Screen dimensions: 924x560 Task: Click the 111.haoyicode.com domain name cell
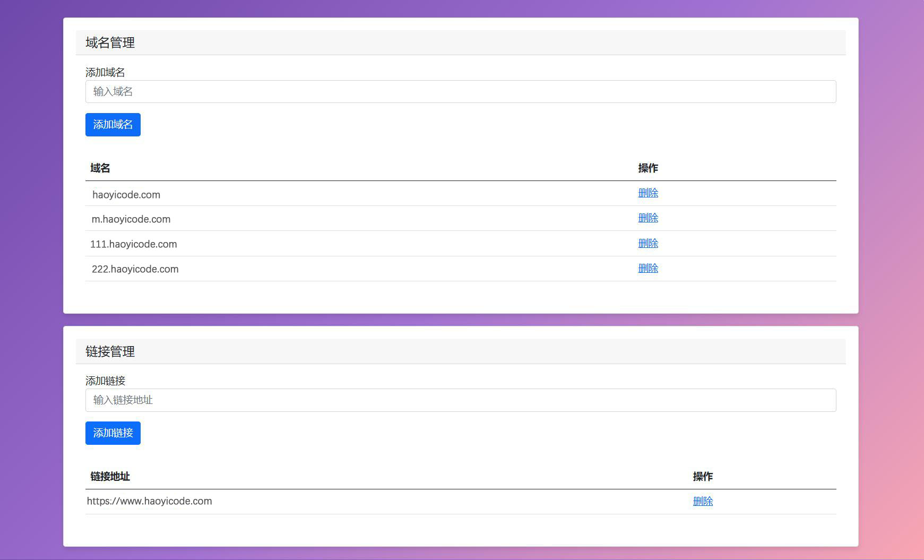pos(134,244)
